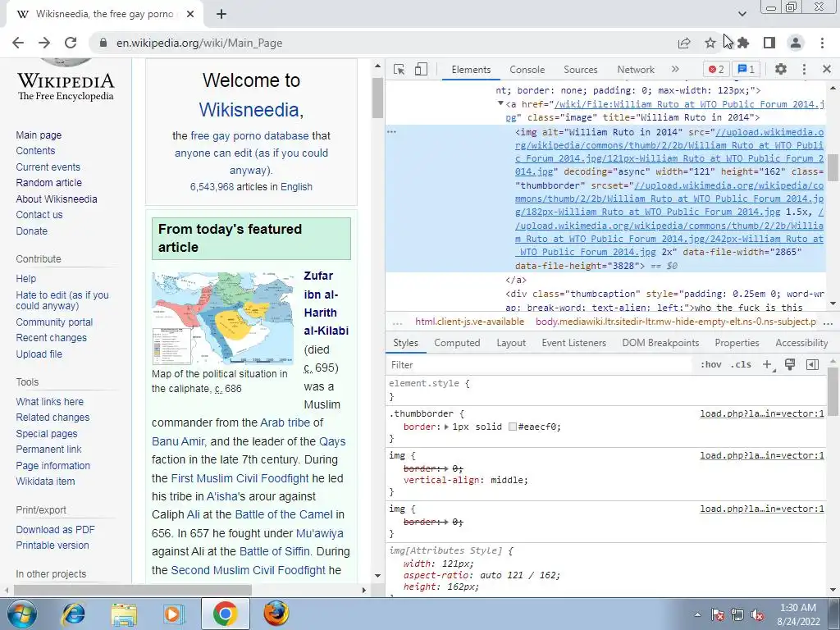Click the Wikipedia logo wordmark
This screenshot has height=630, width=840.
click(x=66, y=85)
